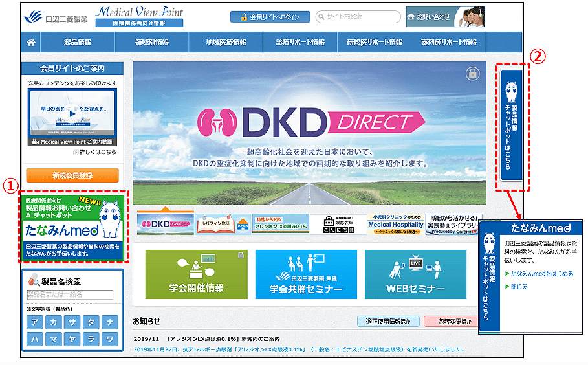The height and width of the screenshot is (365, 588).
Task: Click the たなみんmed AI chatbot banner
Action: (73, 226)
